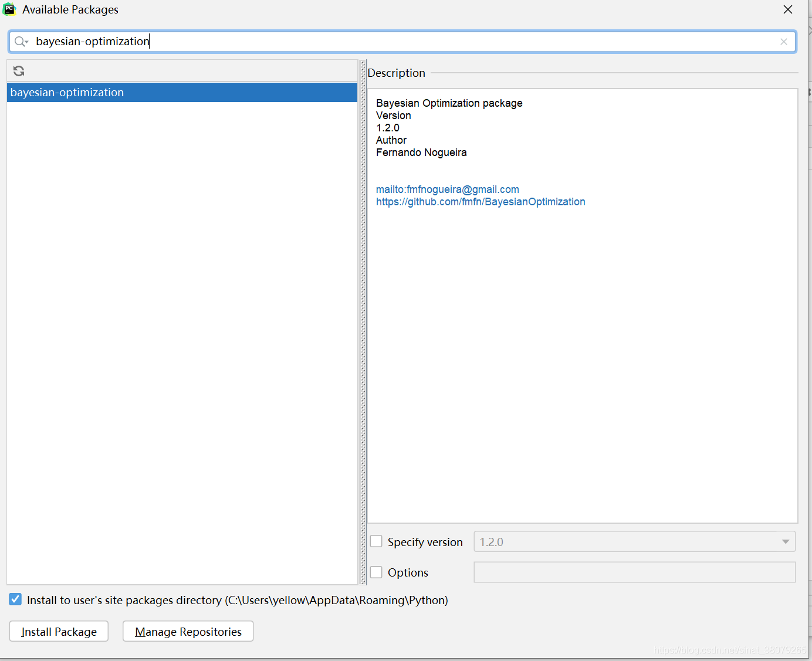Click the Install Package button
This screenshot has height=661, width=812.
coord(59,631)
